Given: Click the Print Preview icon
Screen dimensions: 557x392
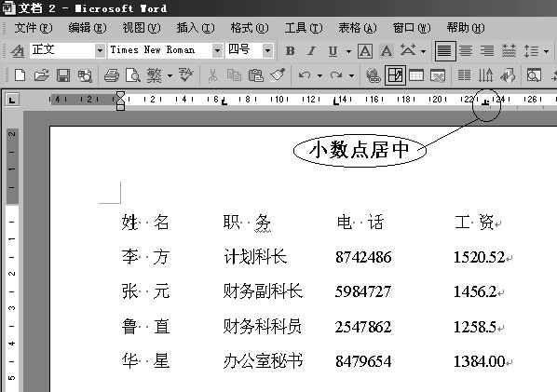Looking at the screenshot, I should pos(132,75).
